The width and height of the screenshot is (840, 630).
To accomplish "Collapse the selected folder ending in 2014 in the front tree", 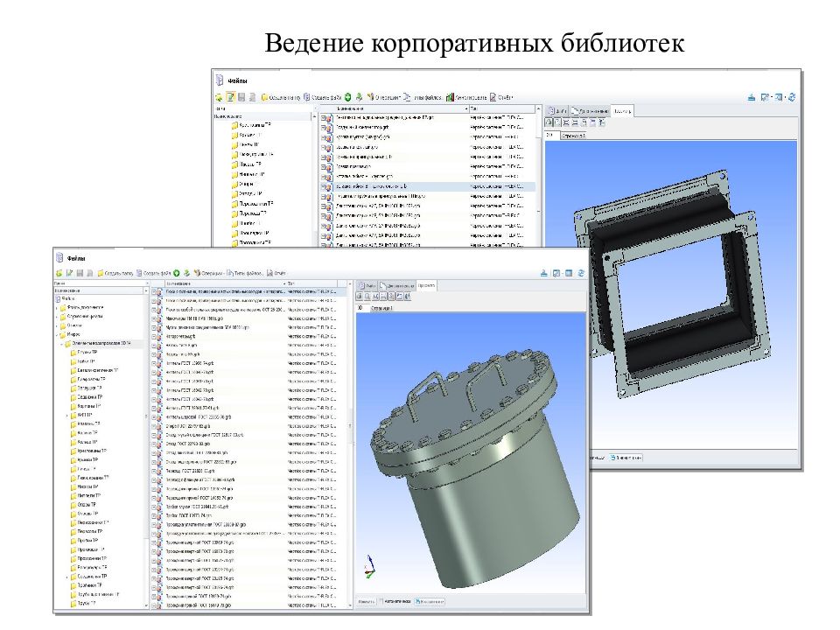I will tap(61, 343).
